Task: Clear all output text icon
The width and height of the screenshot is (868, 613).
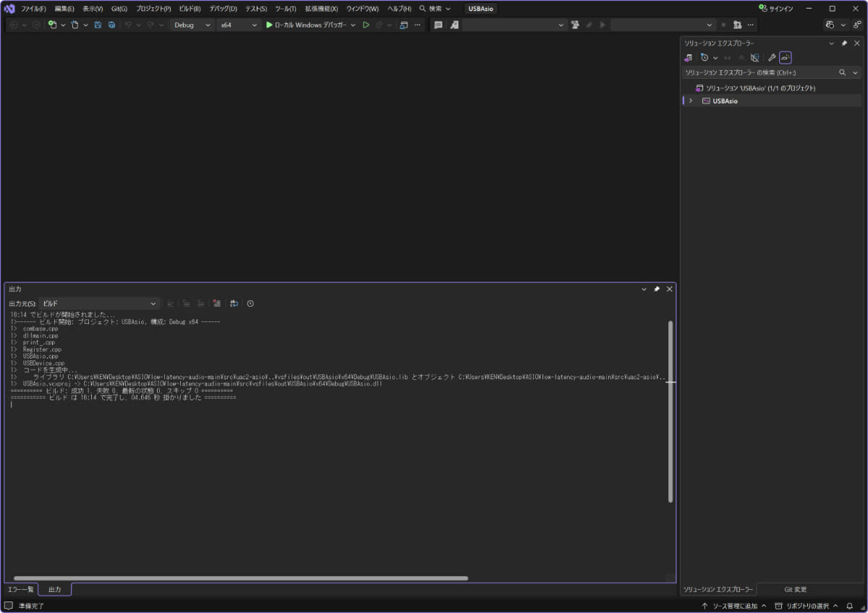Action: point(216,303)
